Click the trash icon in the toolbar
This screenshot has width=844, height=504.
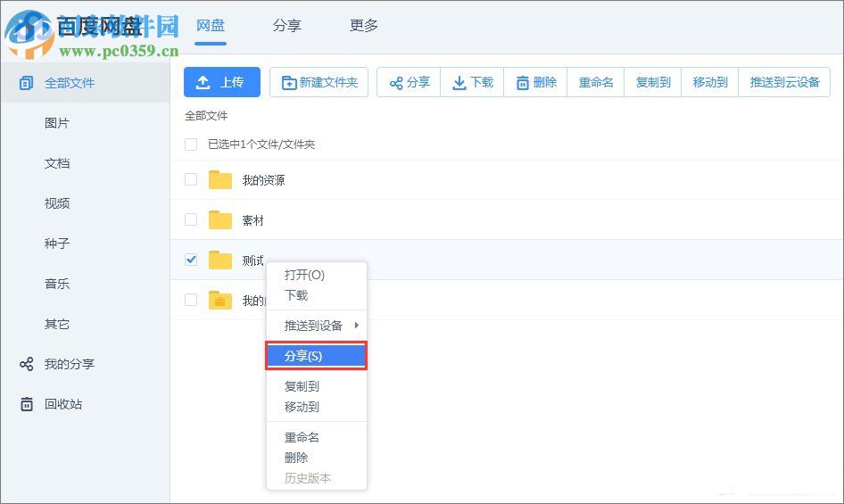(523, 83)
